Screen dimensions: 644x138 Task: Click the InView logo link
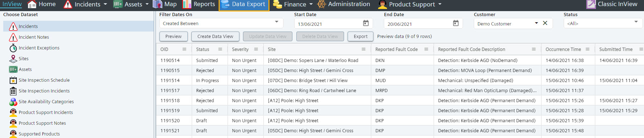(12, 4)
